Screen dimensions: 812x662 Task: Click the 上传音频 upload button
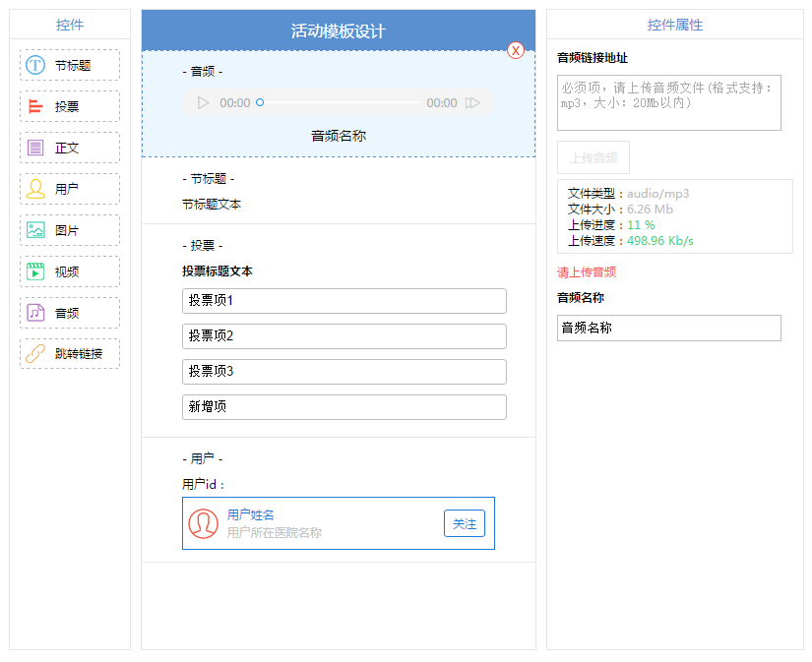[593, 157]
